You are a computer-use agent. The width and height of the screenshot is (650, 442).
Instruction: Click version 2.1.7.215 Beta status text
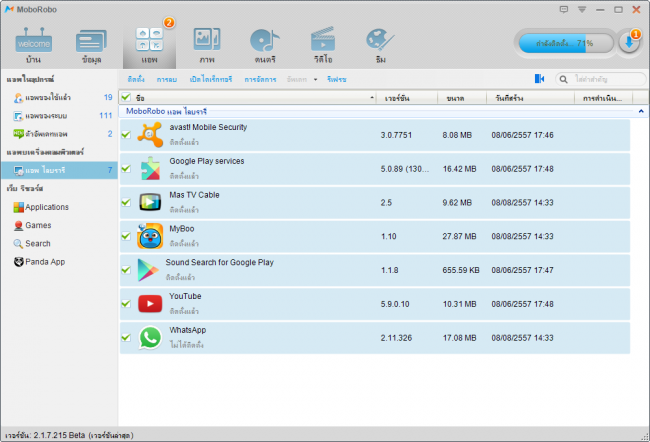coord(70,435)
